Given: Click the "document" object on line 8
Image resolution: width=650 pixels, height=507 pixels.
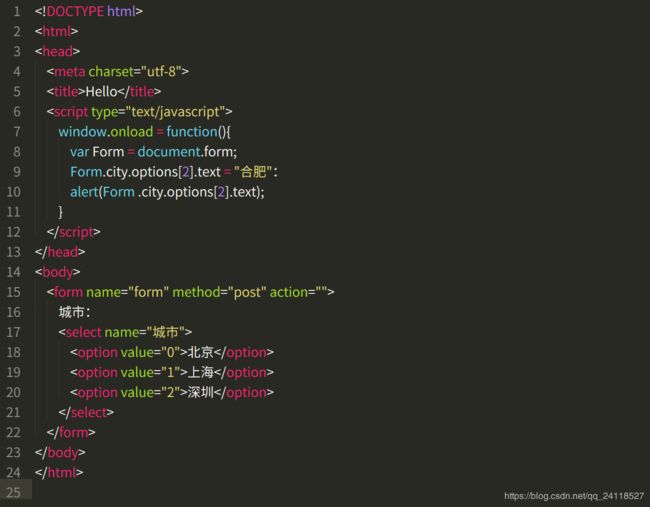Looking at the screenshot, I should click(169, 151).
